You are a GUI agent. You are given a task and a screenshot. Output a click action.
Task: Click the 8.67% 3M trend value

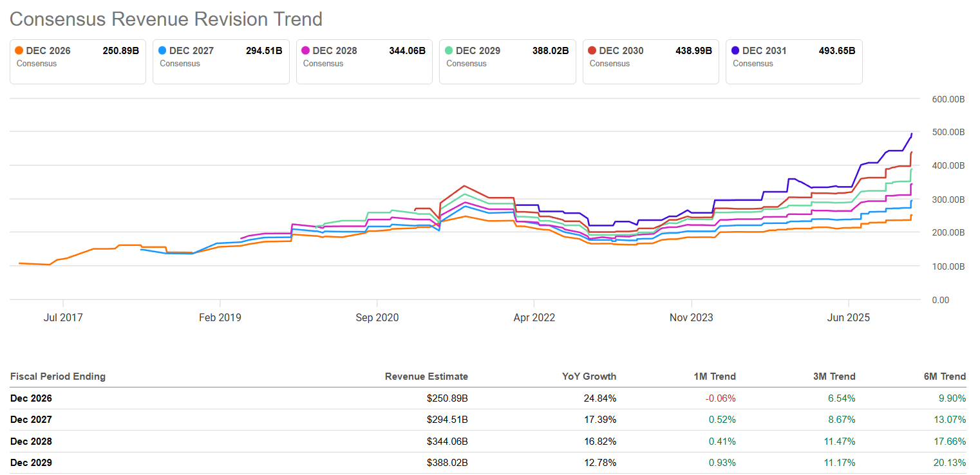(842, 420)
